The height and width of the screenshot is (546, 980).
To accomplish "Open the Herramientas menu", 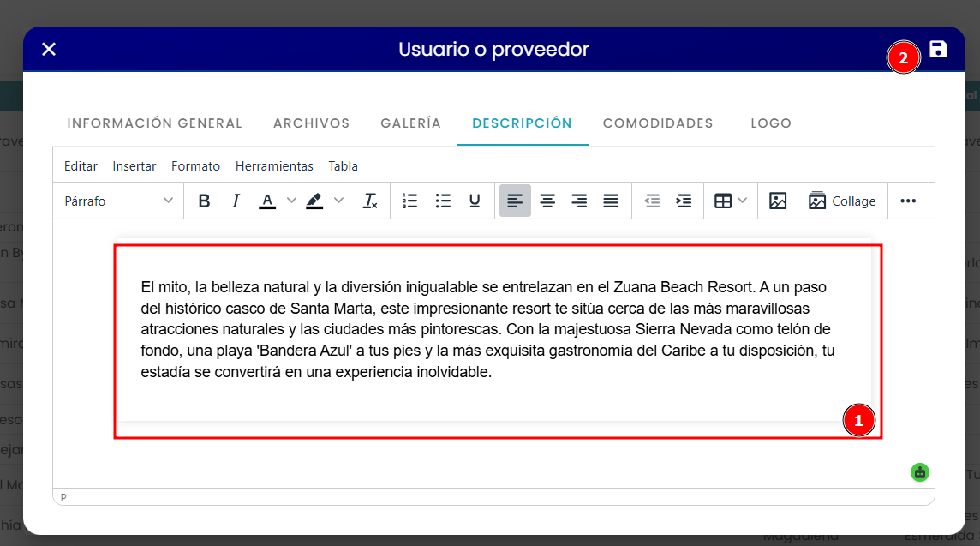I will coord(274,166).
